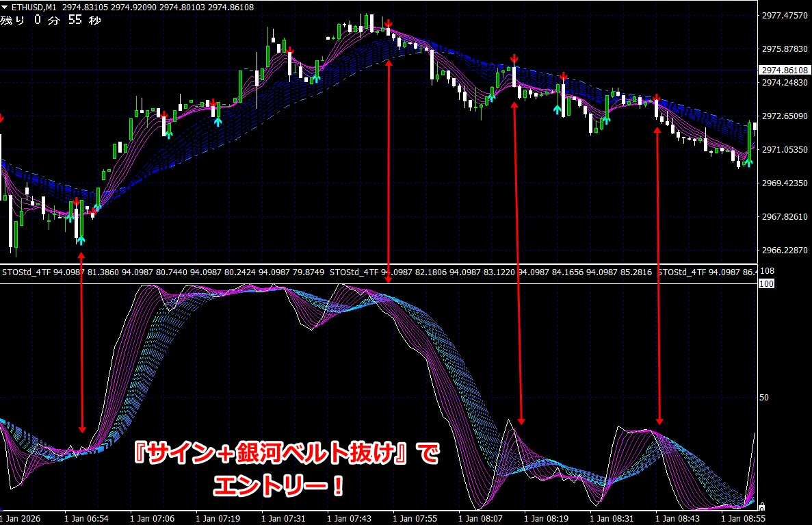The image size is (812, 525).
Task: Click the cyan buy arrow at the far-right candle
Action: (748, 162)
